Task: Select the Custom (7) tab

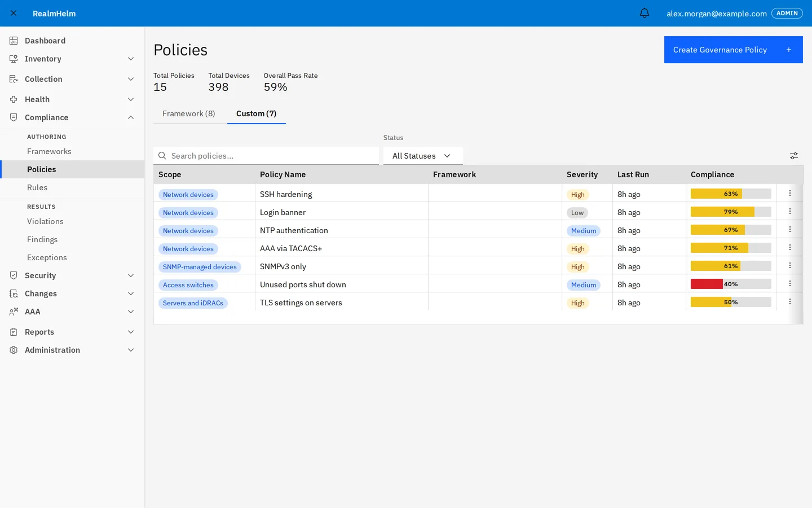Action: (257, 113)
